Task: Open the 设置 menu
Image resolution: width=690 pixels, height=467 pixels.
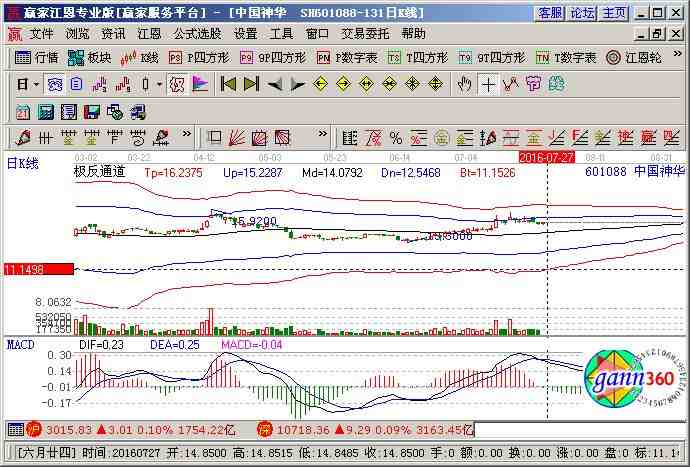Action: pos(245,34)
